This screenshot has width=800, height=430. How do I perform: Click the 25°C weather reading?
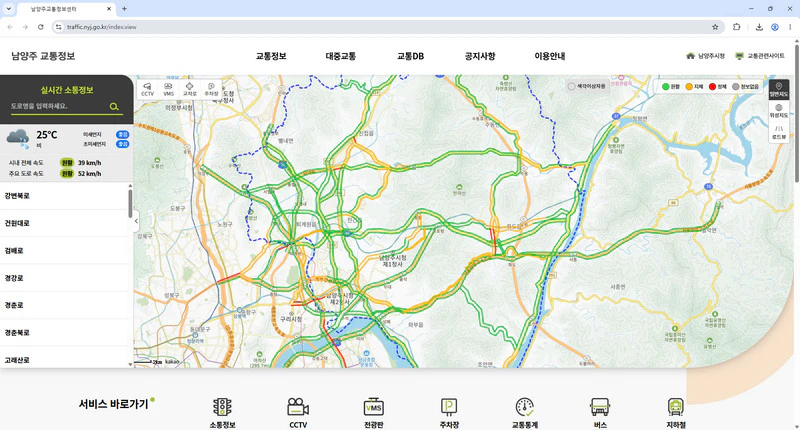click(x=46, y=135)
